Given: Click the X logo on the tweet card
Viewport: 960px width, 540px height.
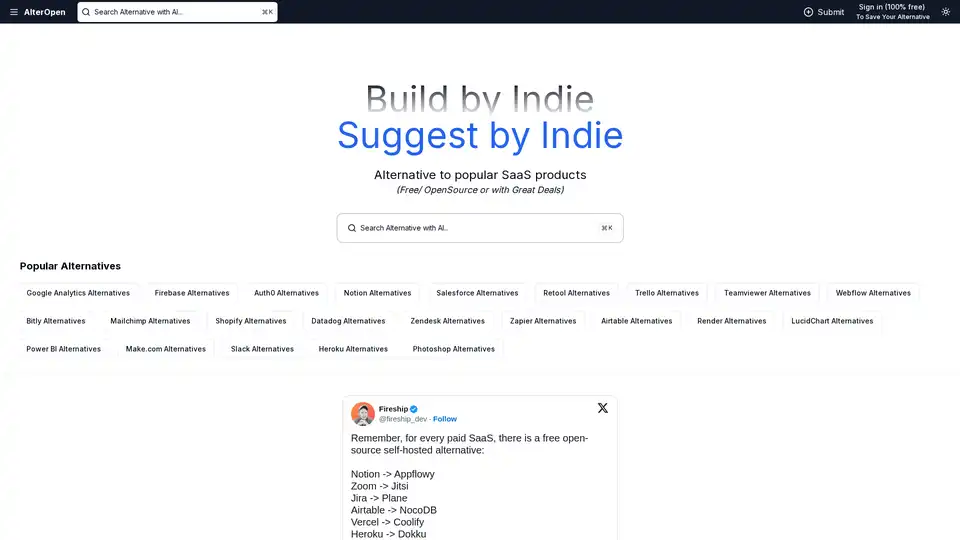Looking at the screenshot, I should point(602,408).
